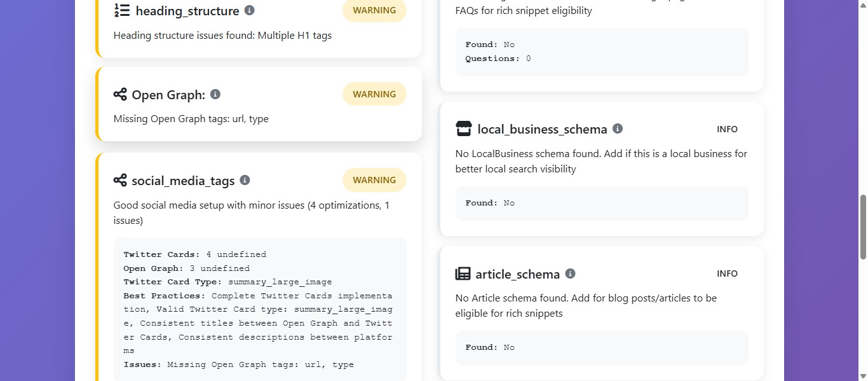Open the info tooltip beside heading_structure

(249, 10)
